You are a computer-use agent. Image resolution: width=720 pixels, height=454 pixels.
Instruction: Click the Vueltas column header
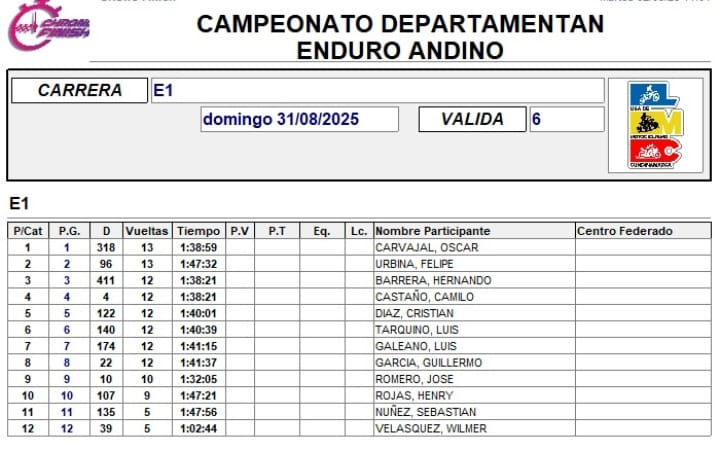pos(147,231)
